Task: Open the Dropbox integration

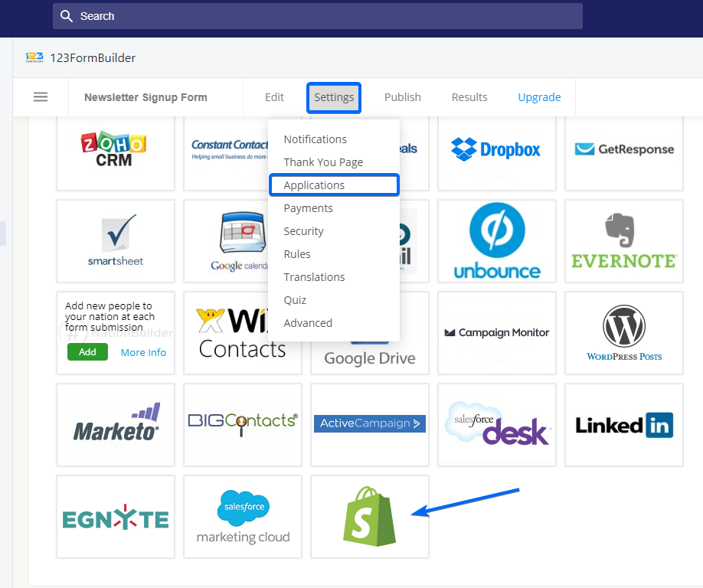Action: click(496, 149)
